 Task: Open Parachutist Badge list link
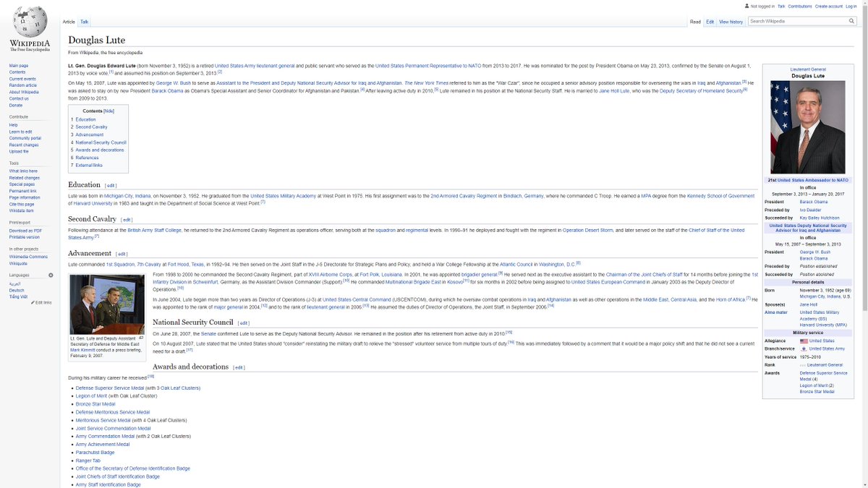coord(95,453)
